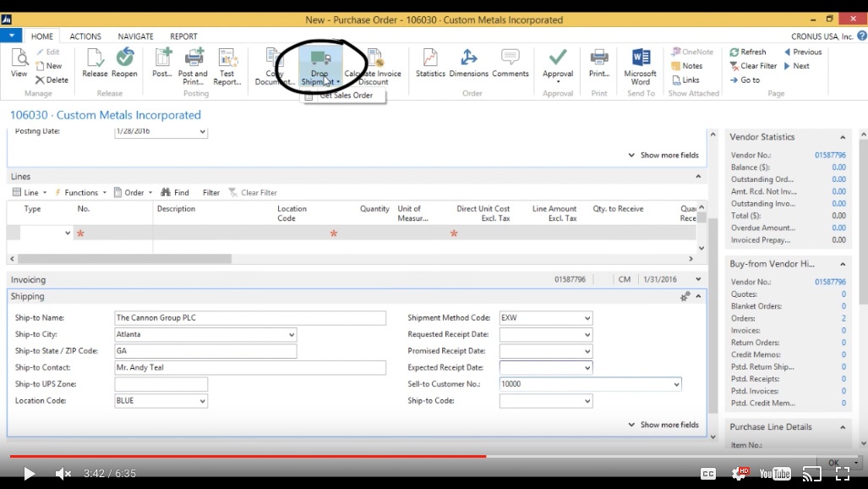The image size is (868, 489).
Task: Send to Microsoft Word
Action: pyautogui.click(x=641, y=66)
